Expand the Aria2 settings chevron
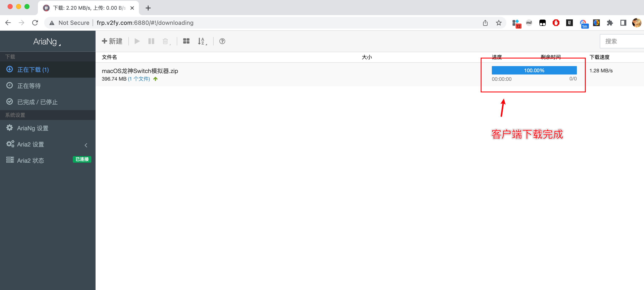This screenshot has height=290, width=644. (x=86, y=145)
